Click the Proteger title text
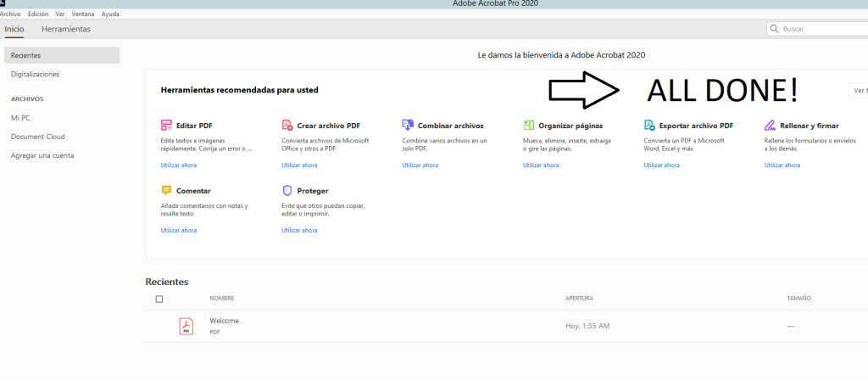868x381 pixels. point(313,191)
